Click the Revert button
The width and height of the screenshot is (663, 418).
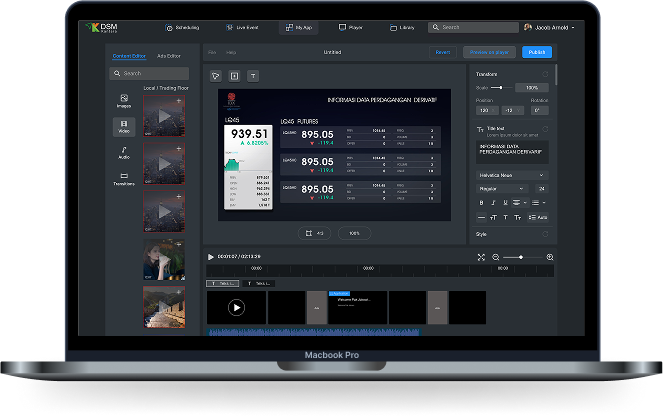pyautogui.click(x=443, y=52)
